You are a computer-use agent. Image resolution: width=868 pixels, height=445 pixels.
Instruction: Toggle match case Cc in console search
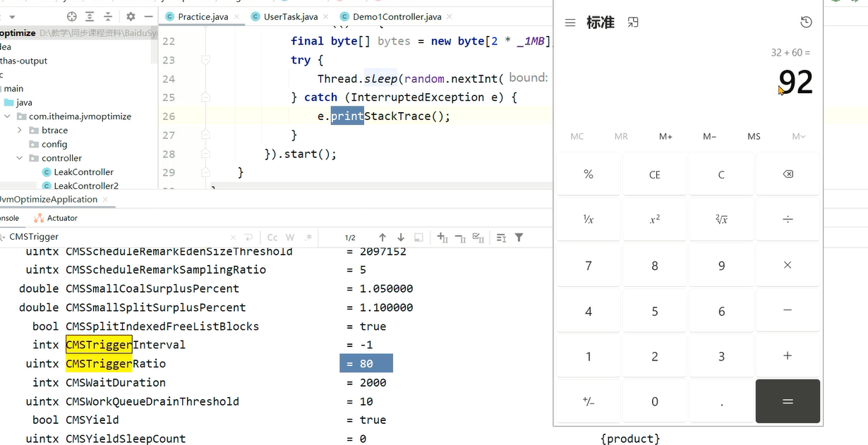coord(272,238)
